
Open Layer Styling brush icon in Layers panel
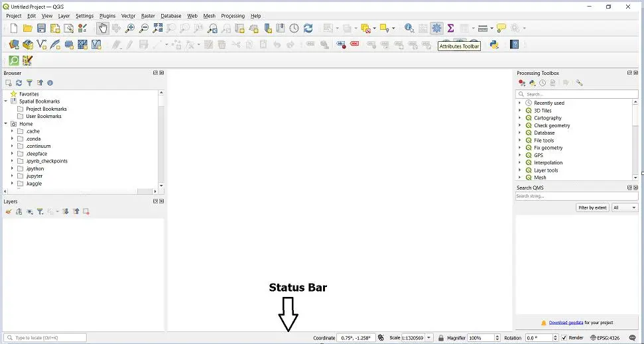[8, 211]
